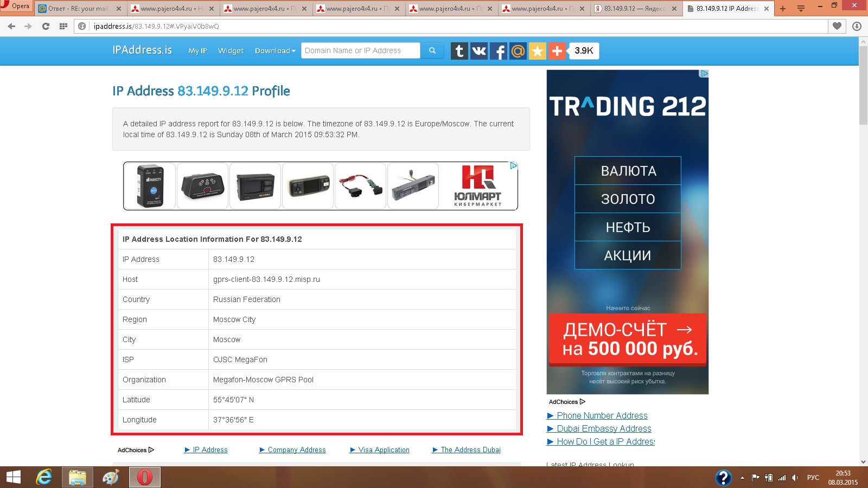
Task: Click the 'Russian Federation' country value
Action: pyautogui.click(x=247, y=299)
